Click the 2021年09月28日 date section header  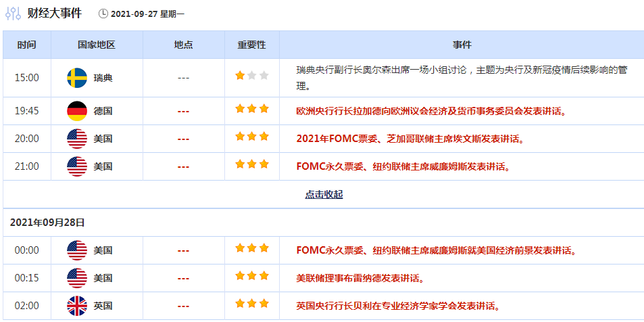(x=47, y=223)
